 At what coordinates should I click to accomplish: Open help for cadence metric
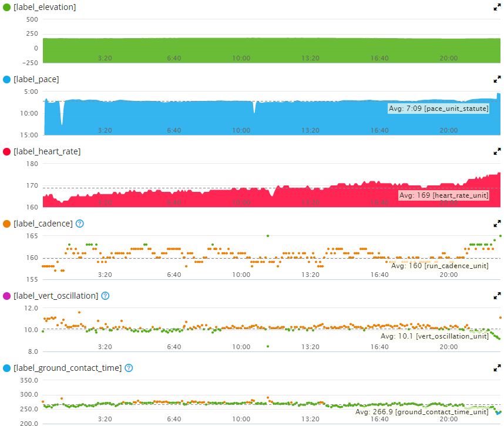(x=80, y=224)
